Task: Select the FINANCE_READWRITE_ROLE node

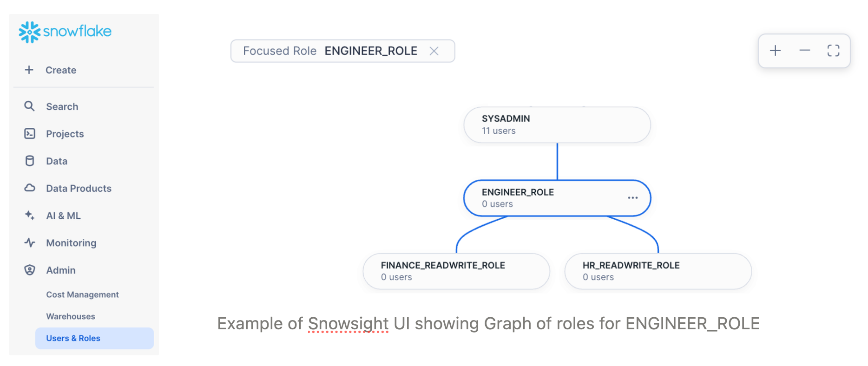Action: click(x=456, y=271)
